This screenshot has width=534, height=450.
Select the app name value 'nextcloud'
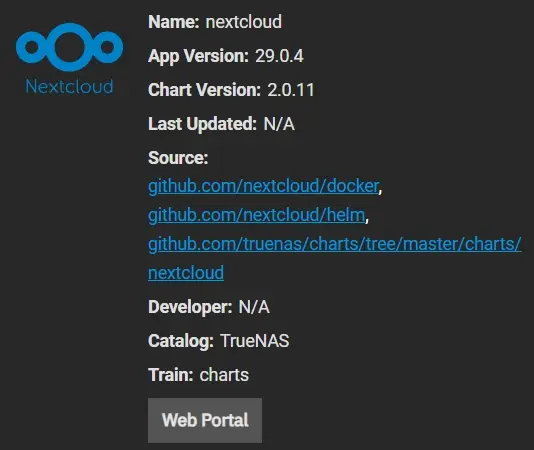coord(244,22)
